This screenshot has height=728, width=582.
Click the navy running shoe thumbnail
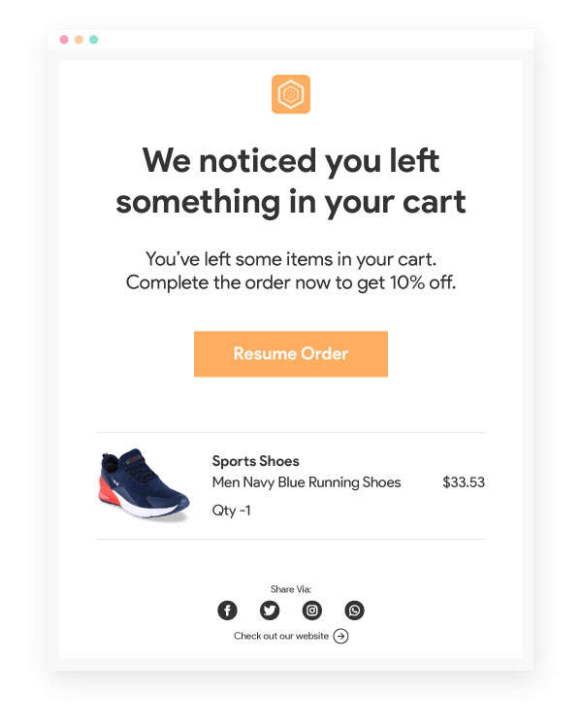coord(144,484)
